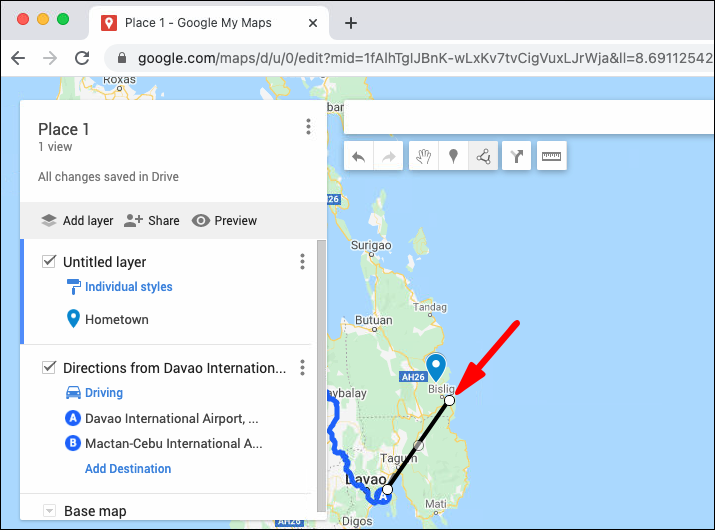The image size is (715, 530).
Task: Click the blue Hometown pin on the map
Action: click(436, 367)
